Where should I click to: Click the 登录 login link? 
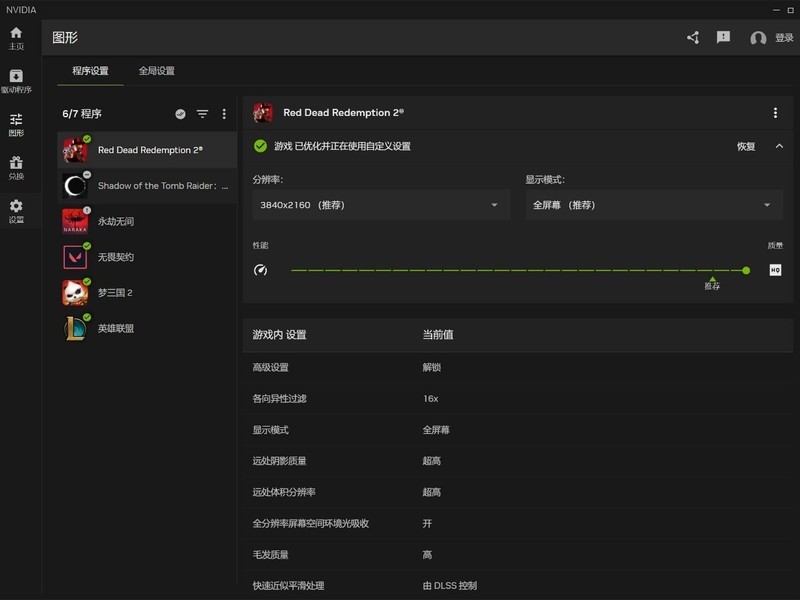784,38
